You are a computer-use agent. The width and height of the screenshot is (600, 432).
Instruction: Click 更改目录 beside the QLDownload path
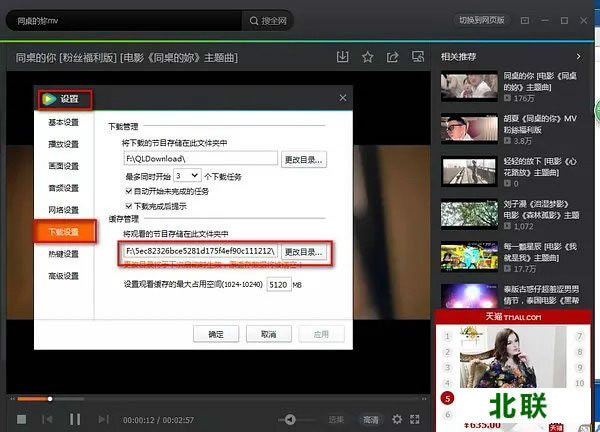tap(304, 158)
